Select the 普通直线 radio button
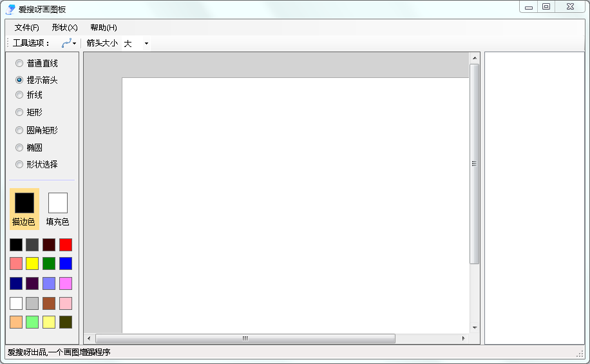This screenshot has height=364, width=590. click(x=19, y=63)
